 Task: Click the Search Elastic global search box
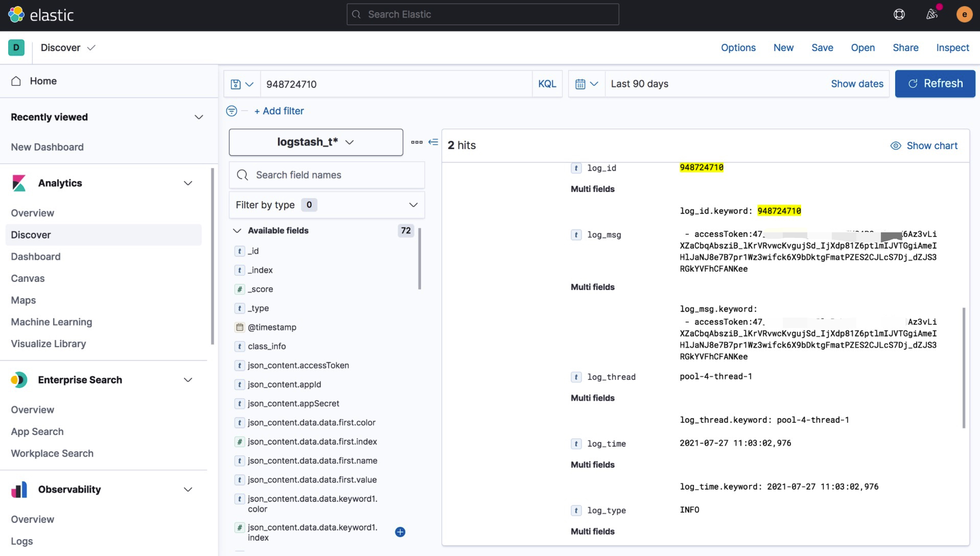(x=482, y=14)
